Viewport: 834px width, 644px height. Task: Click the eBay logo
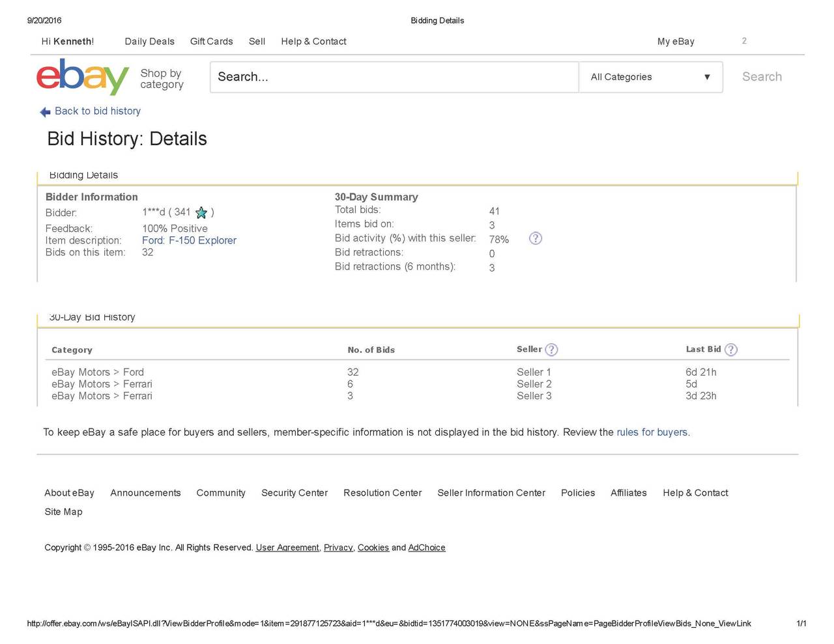[83, 76]
